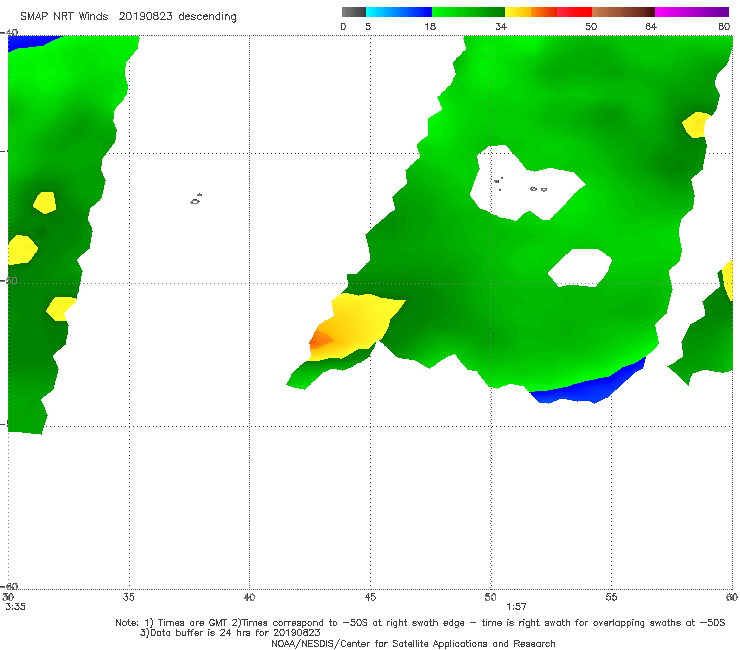Click the gray segment of the color bar
The image size is (740, 650).
353,12
